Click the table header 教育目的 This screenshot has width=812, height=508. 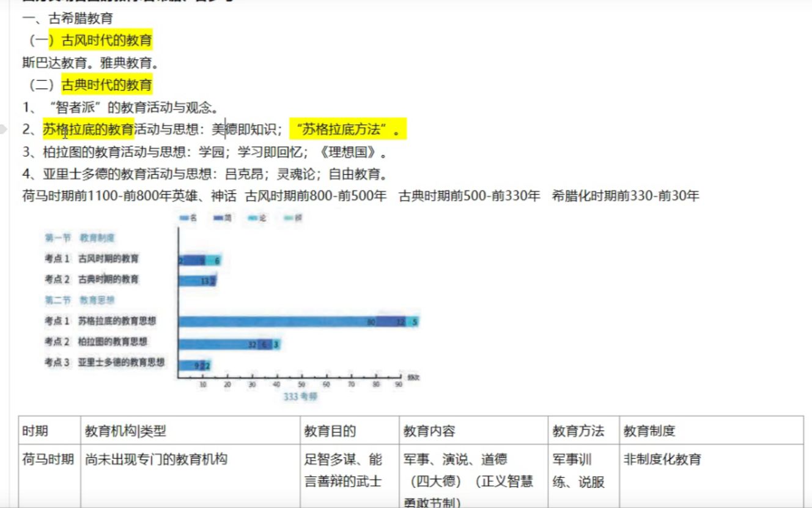(330, 431)
